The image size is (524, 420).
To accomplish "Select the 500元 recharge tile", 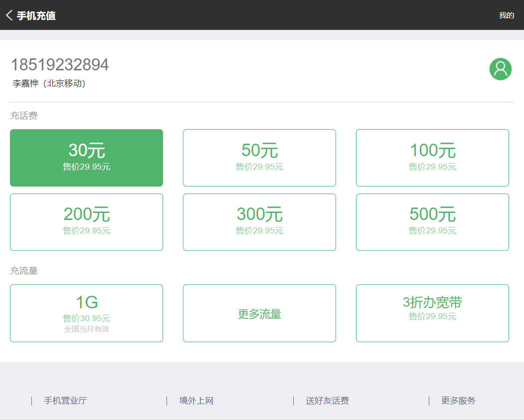I will (432, 222).
